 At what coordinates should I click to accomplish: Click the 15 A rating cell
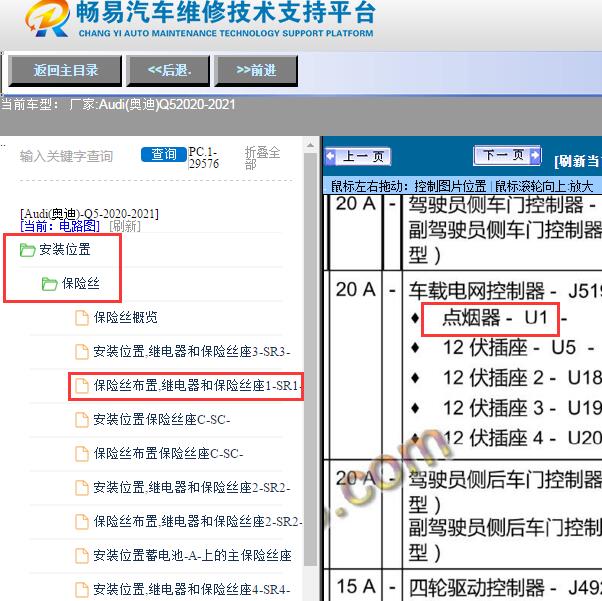pyautogui.click(x=355, y=587)
